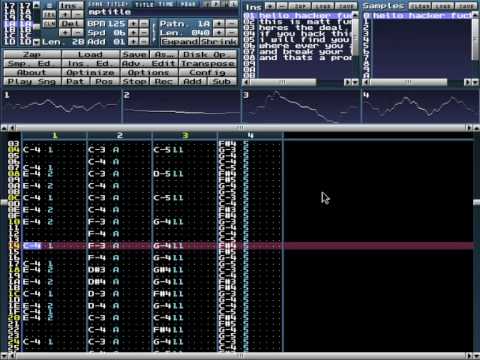
Task: Click the Ins order insert button
Action: pyautogui.click(x=71, y=6)
